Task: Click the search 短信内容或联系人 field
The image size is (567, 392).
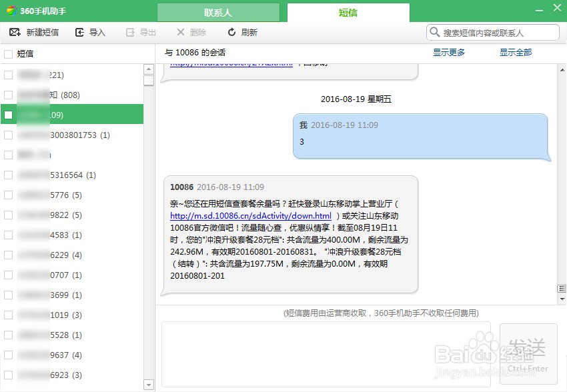Action: click(493, 33)
